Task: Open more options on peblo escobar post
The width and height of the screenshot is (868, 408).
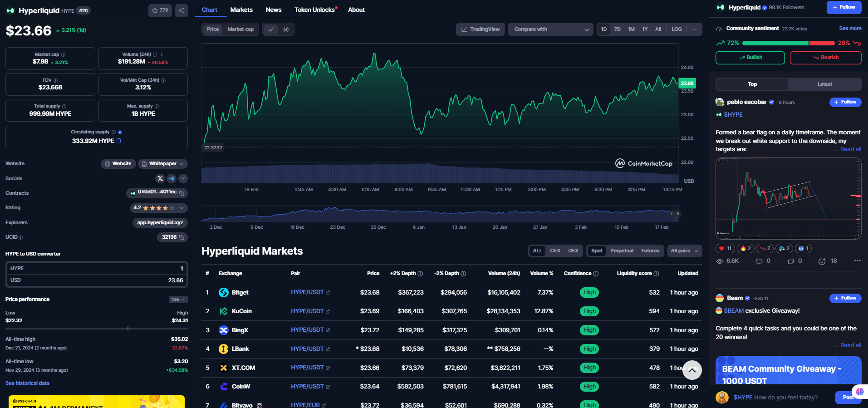Action: point(857,261)
